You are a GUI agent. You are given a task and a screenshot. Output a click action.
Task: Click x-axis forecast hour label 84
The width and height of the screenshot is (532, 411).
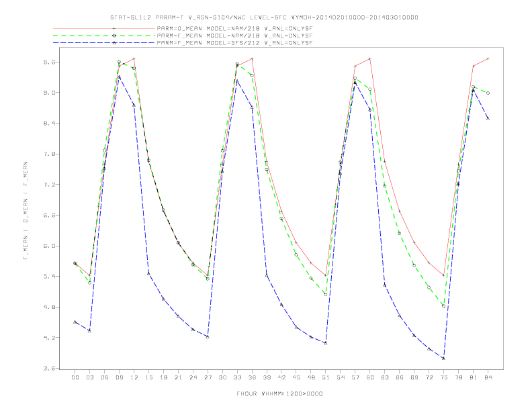(488, 377)
